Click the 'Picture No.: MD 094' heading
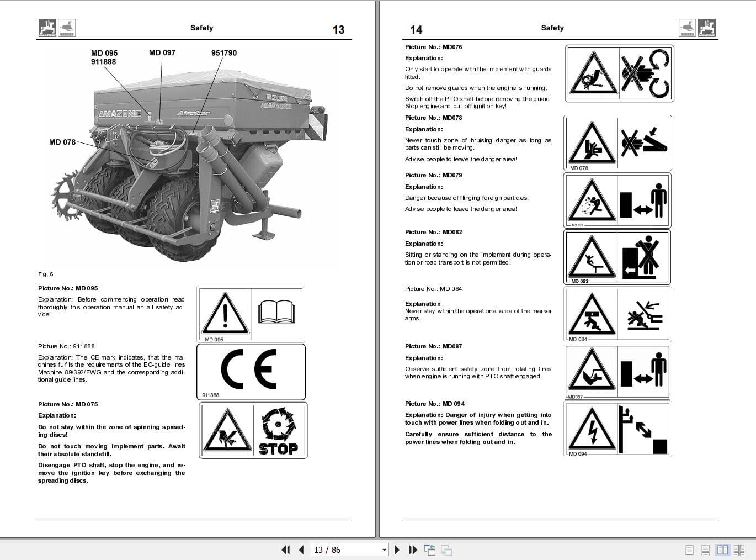The image size is (756, 560). coord(435,404)
